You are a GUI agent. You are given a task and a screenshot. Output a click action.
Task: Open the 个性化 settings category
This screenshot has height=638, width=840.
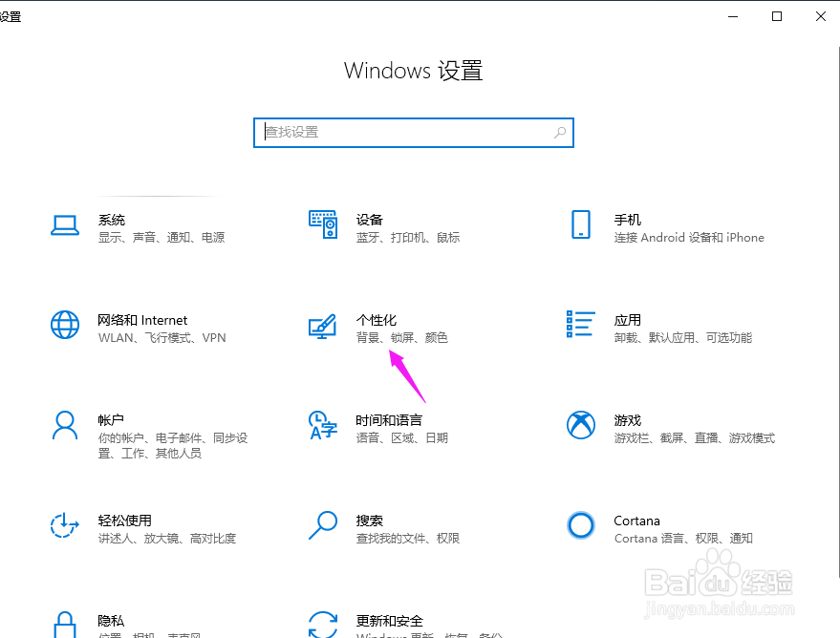(x=377, y=320)
